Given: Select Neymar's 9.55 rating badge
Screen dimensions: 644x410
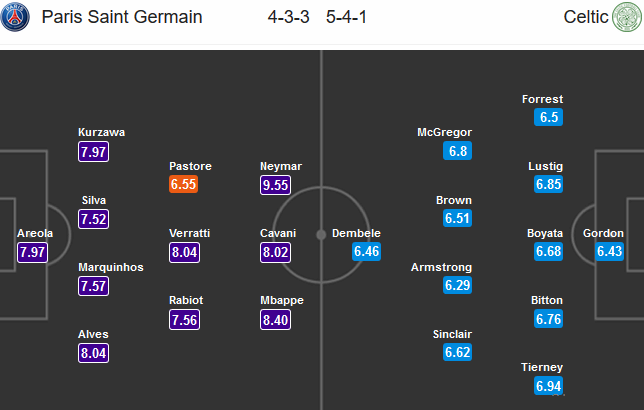Looking at the screenshot, I should (x=275, y=185).
